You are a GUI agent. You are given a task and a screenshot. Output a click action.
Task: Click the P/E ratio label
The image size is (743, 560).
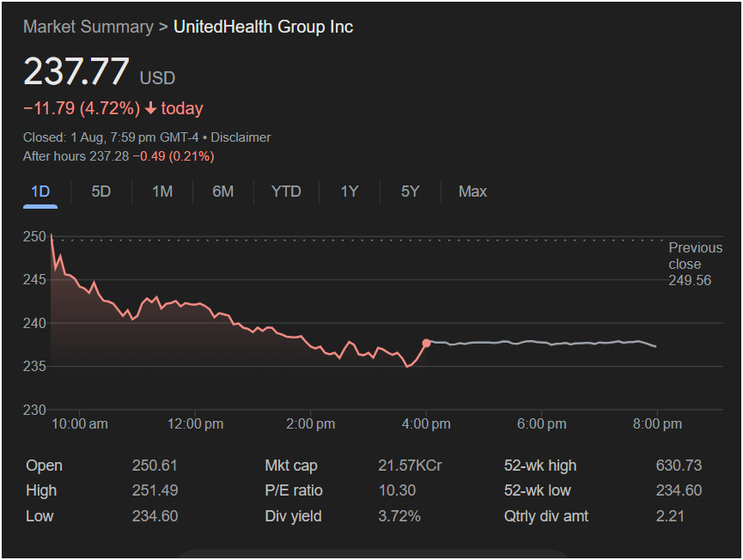[x=294, y=490]
